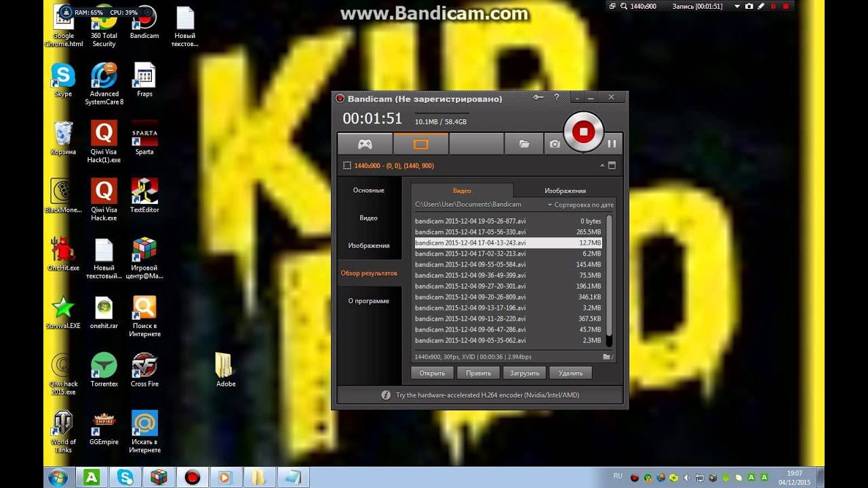This screenshot has height=488, width=868.
Task: Select file bandicam 2015-12-04 17-04-13-243.avi
Action: pyautogui.click(x=508, y=243)
